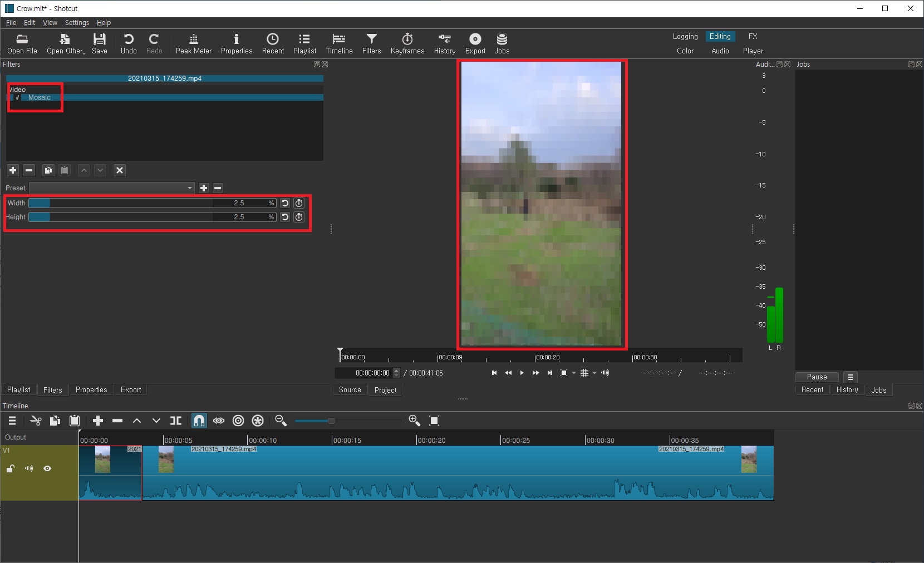The width and height of the screenshot is (924, 563).
Task: Remove the selected filter with minus button
Action: pyautogui.click(x=30, y=170)
